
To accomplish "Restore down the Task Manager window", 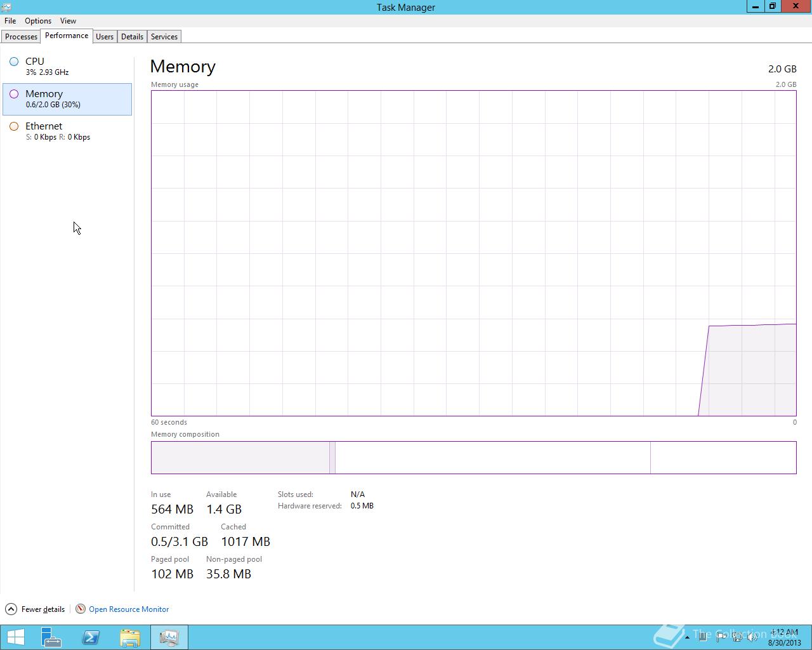I will click(x=772, y=6).
